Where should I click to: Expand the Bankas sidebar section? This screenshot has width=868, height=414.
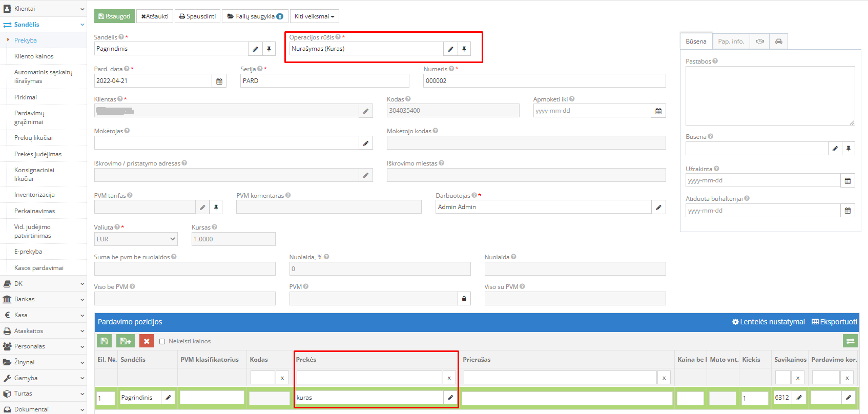click(x=43, y=299)
